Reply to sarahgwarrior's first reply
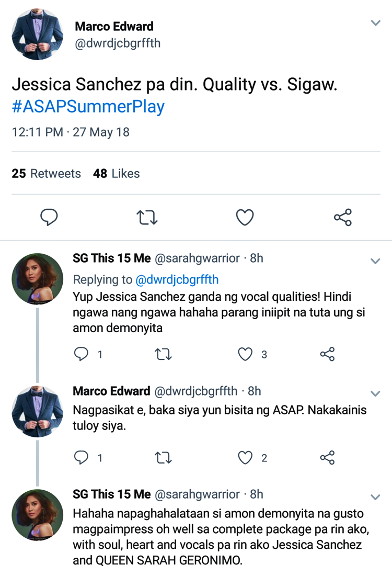The width and height of the screenshot is (392, 576). (81, 354)
